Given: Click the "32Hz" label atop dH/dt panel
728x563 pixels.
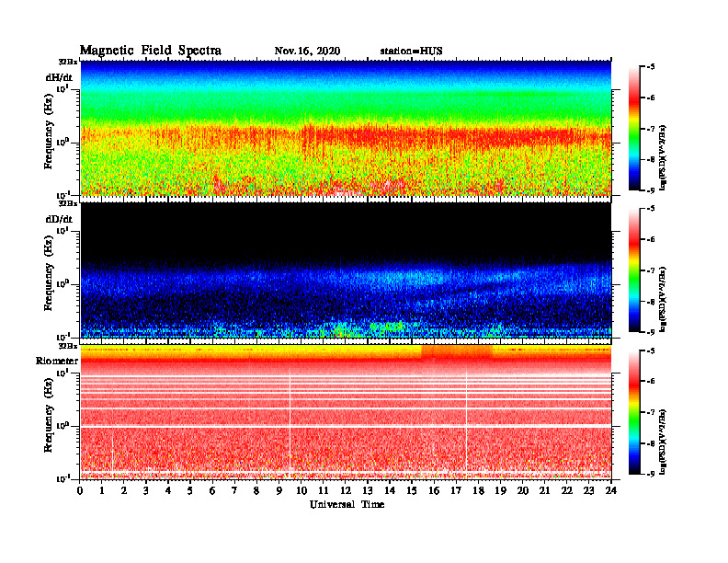Looking at the screenshot, I should click(x=68, y=62).
